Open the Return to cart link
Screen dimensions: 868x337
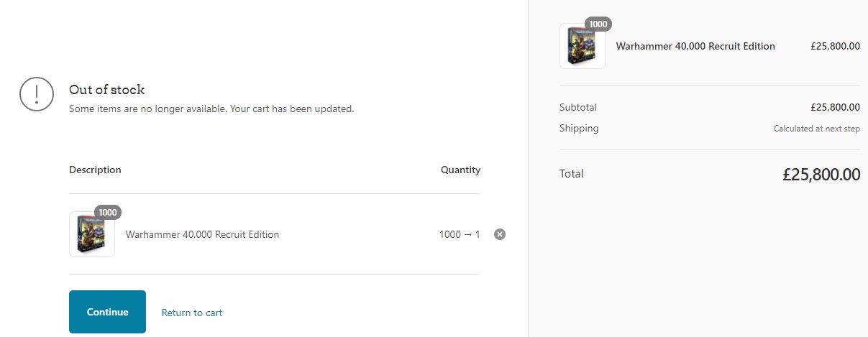[x=192, y=313]
